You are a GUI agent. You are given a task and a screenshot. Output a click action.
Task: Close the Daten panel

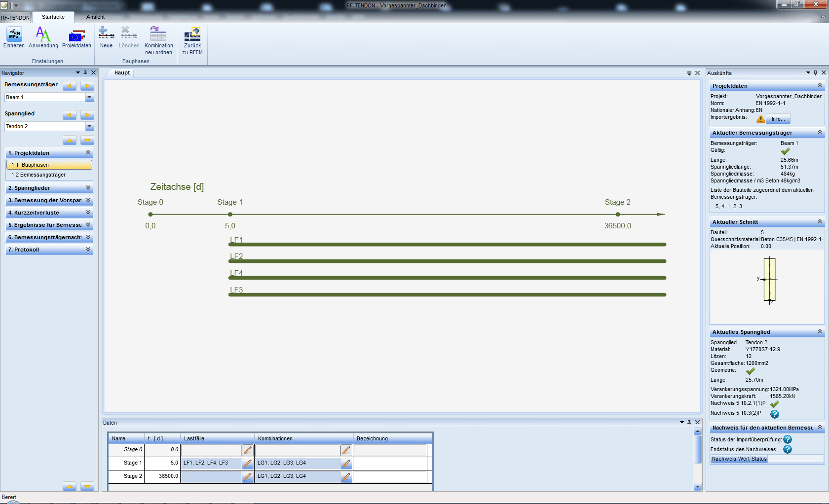point(698,423)
